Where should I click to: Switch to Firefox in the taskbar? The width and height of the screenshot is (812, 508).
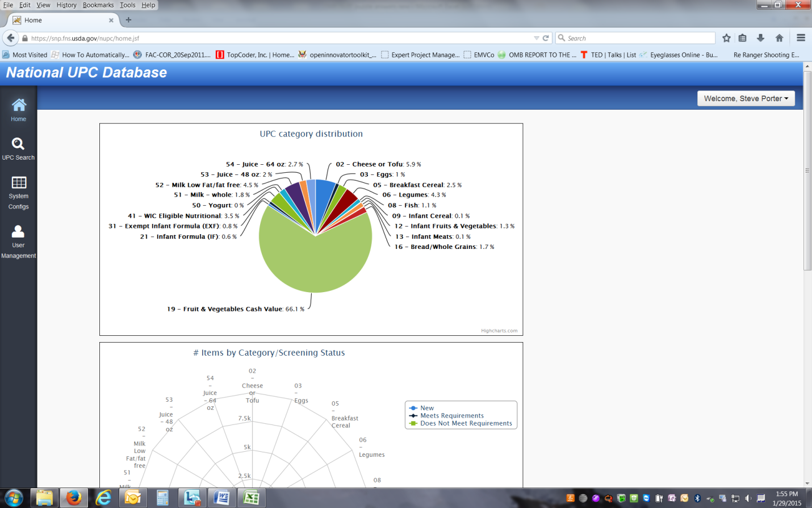click(74, 498)
